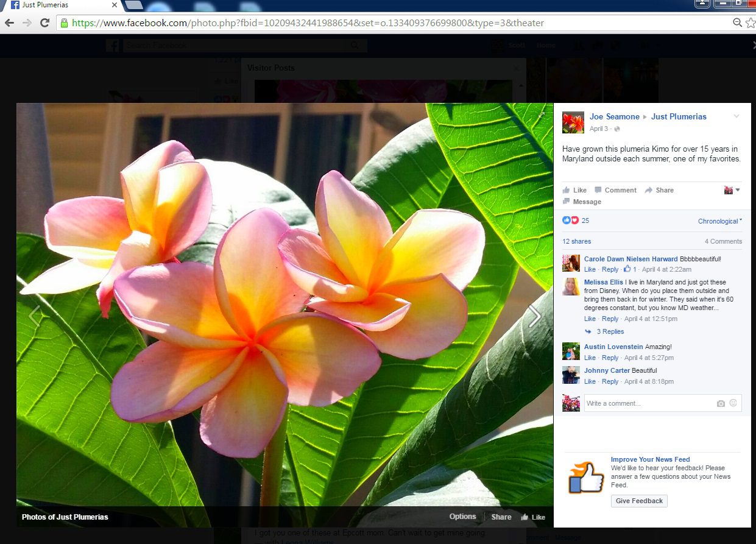The height and width of the screenshot is (544, 756).
Task: Go to the next photo arrow
Action: [x=534, y=316]
